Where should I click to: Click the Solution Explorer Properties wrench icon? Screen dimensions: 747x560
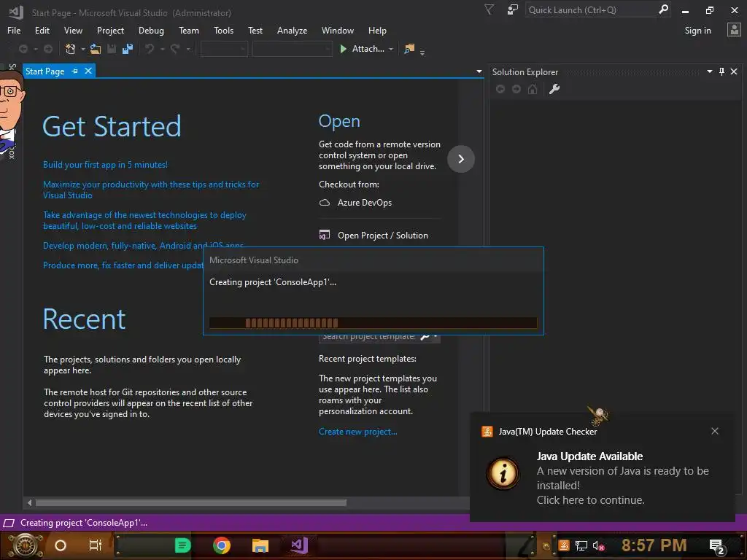coord(554,89)
